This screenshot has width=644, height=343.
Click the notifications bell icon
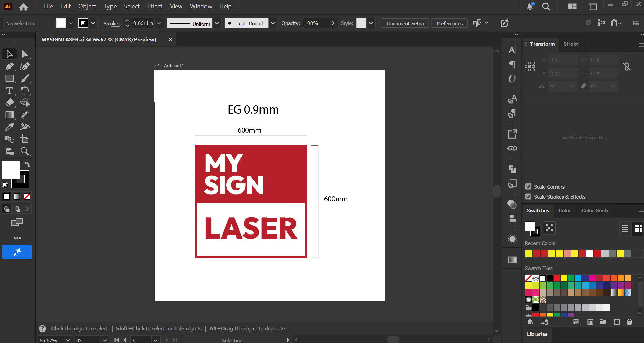(x=530, y=6)
